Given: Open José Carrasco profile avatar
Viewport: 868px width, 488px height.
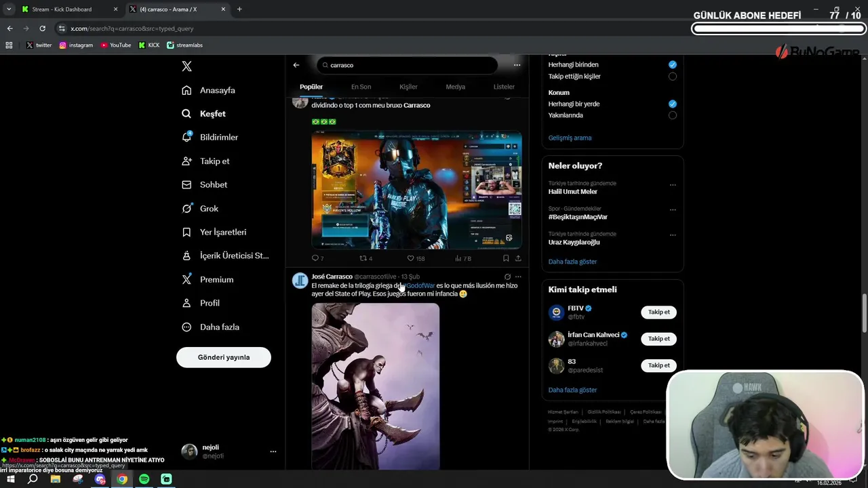Looking at the screenshot, I should pos(300,281).
